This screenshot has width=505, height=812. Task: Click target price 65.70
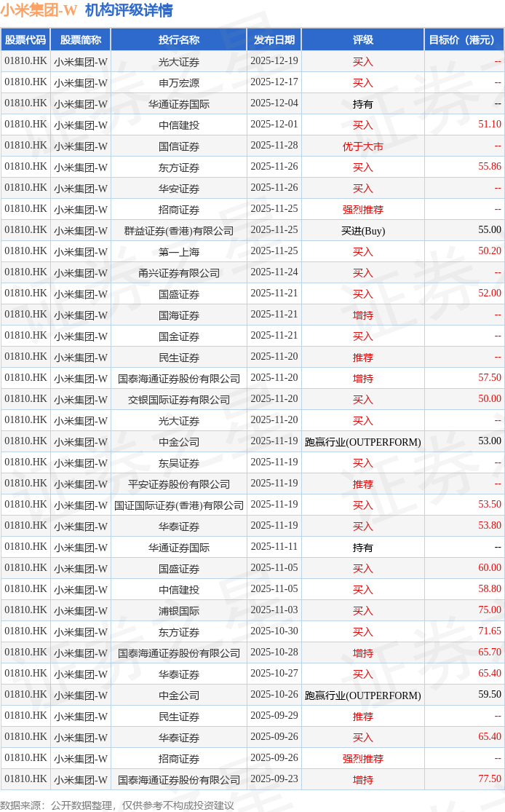coord(490,653)
